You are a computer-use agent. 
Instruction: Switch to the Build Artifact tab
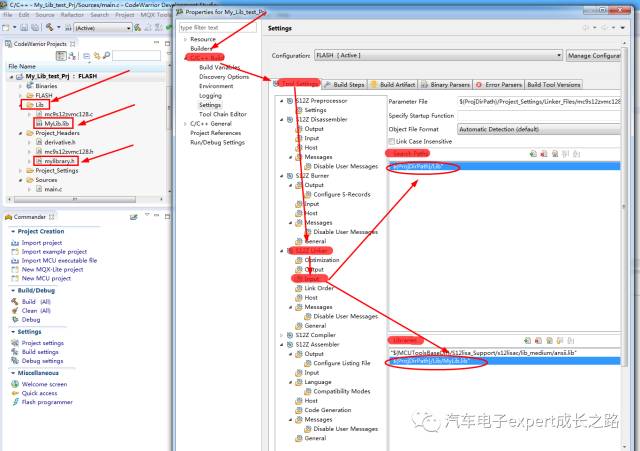click(393, 84)
